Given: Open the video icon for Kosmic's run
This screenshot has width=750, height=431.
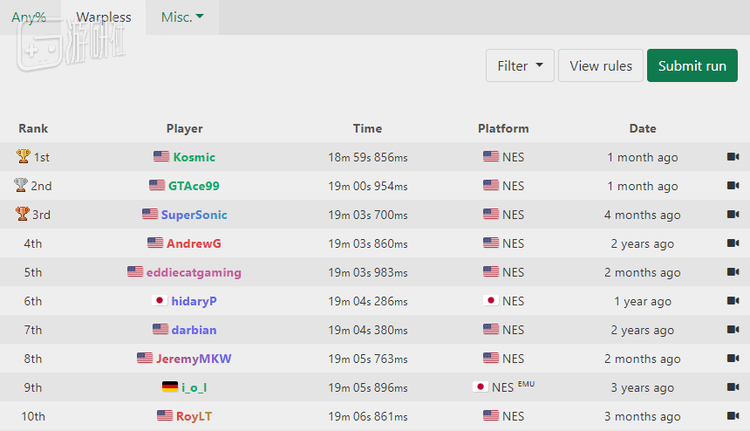Looking at the screenshot, I should point(732,157).
